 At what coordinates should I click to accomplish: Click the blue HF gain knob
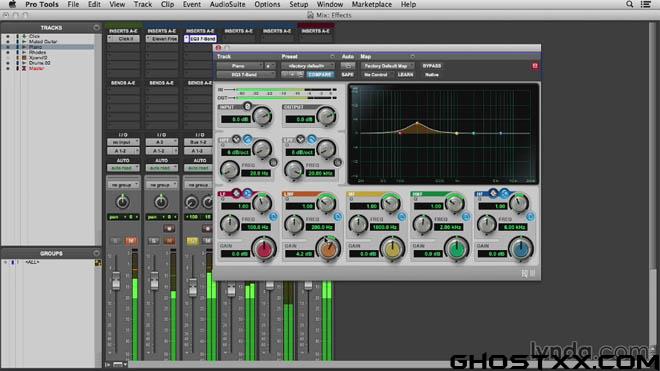[x=521, y=249]
